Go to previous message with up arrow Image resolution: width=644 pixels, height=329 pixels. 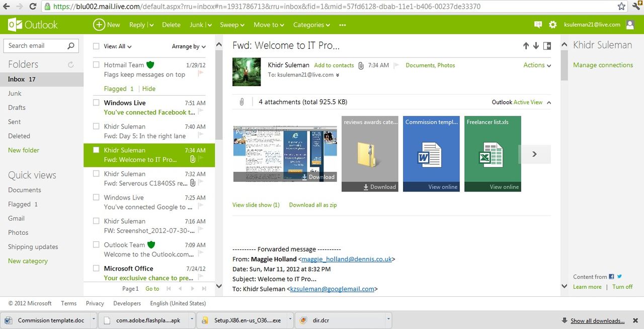526,46
